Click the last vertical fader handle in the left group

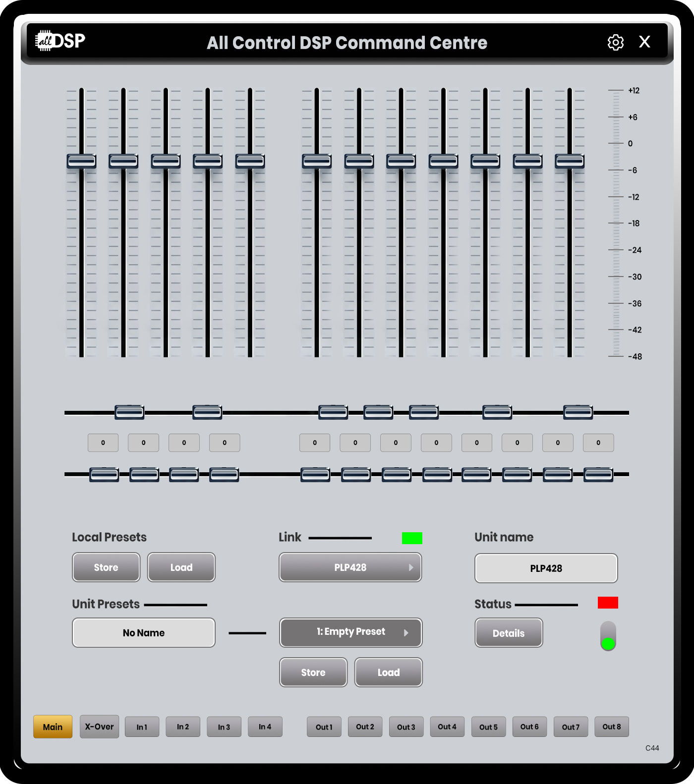pyautogui.click(x=250, y=161)
